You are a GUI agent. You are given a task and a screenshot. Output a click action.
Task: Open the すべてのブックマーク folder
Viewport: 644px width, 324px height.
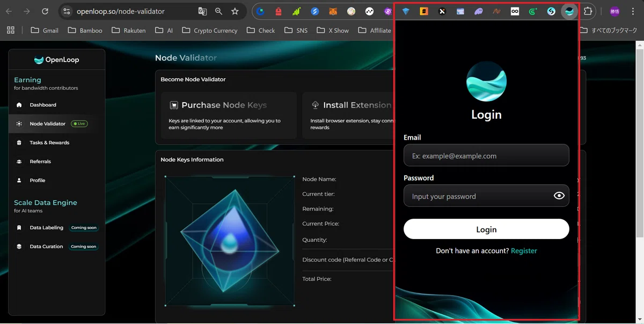tap(610, 31)
